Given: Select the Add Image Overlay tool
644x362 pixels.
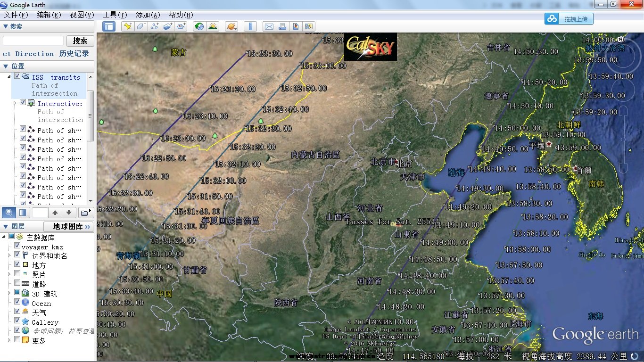Looking at the screenshot, I should click(167, 26).
